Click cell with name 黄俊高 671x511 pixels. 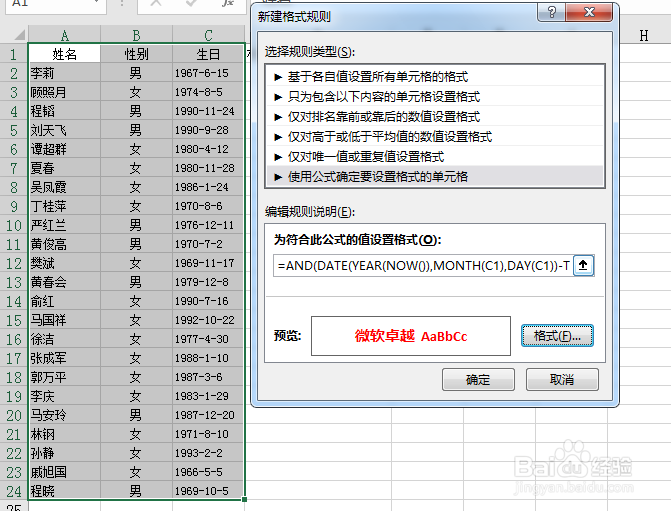(x=64, y=244)
